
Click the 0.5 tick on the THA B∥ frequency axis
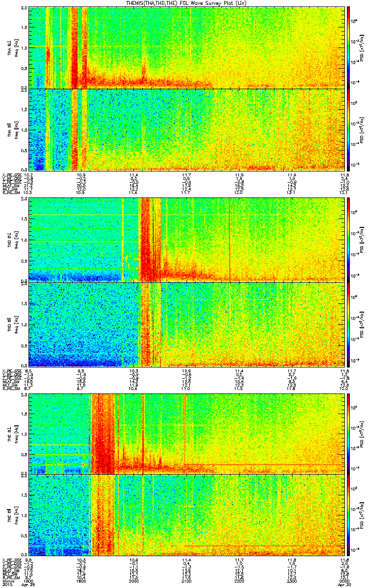pos(24,150)
